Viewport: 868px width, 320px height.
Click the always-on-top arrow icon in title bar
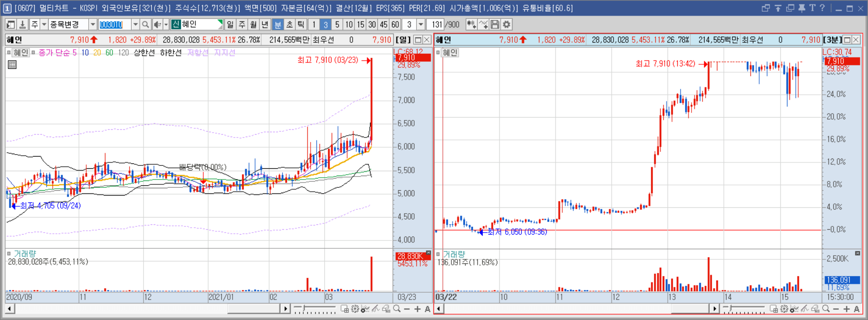point(778,8)
